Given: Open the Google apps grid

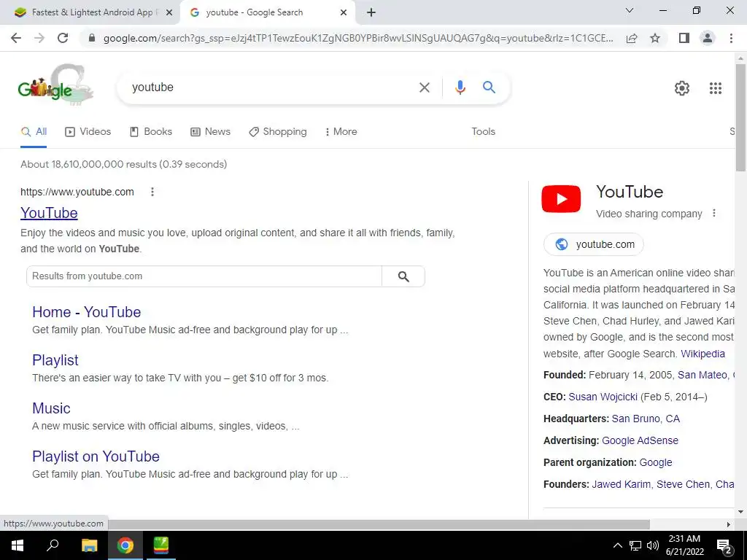Looking at the screenshot, I should (x=715, y=88).
